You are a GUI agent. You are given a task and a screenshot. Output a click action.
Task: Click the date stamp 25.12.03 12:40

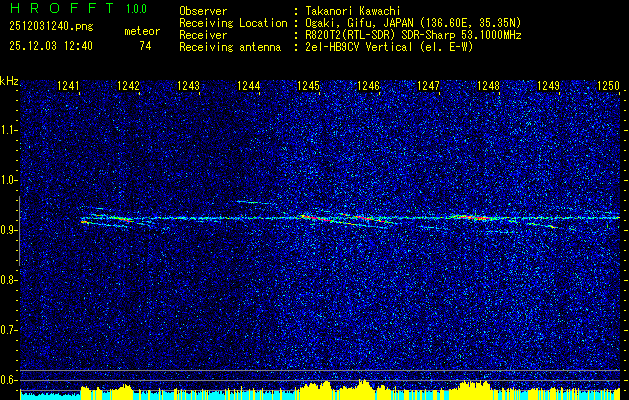pos(51,46)
